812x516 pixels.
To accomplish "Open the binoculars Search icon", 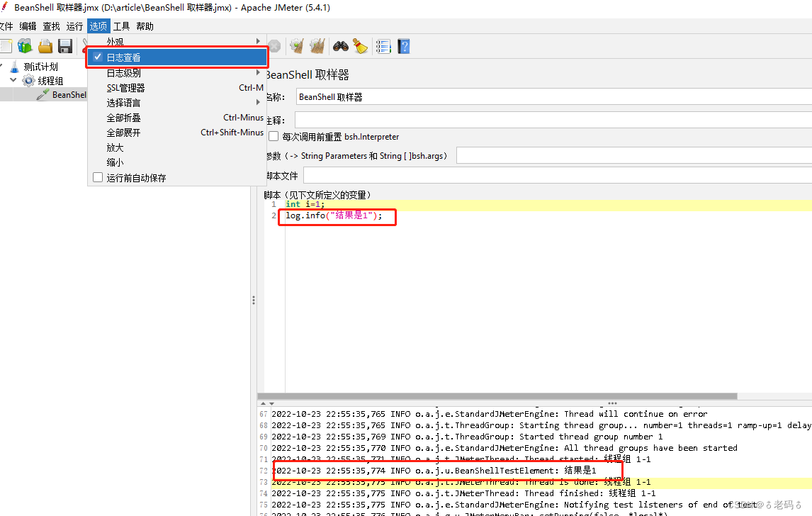I will pos(340,45).
